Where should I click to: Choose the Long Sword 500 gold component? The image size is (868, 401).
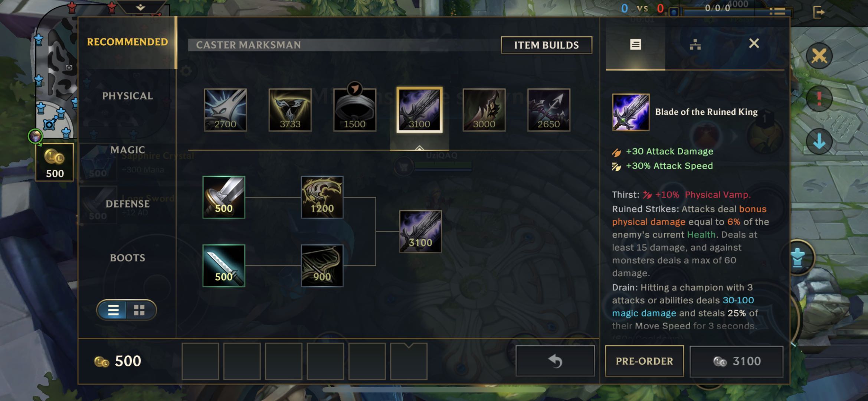click(224, 197)
